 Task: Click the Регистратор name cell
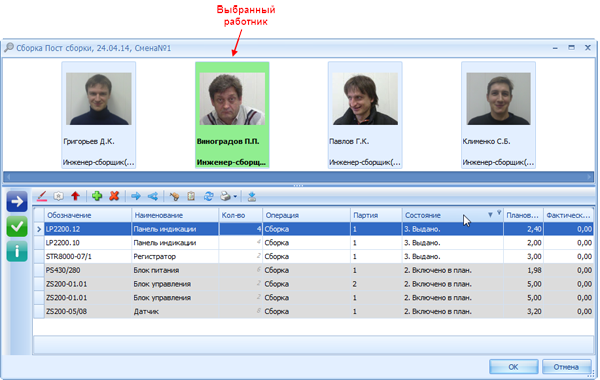coord(175,256)
